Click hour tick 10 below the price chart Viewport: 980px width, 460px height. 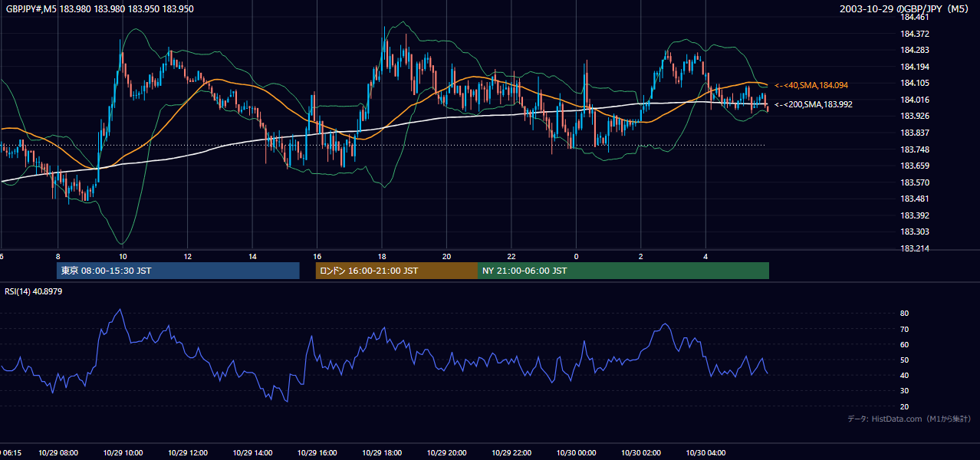[x=123, y=256]
